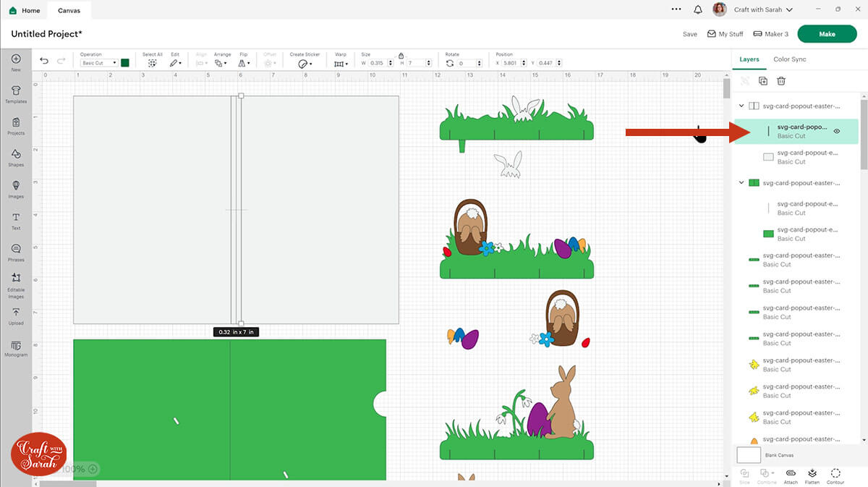The image size is (868, 487).
Task: Click the Blank Canvas color swatch
Action: [749, 455]
